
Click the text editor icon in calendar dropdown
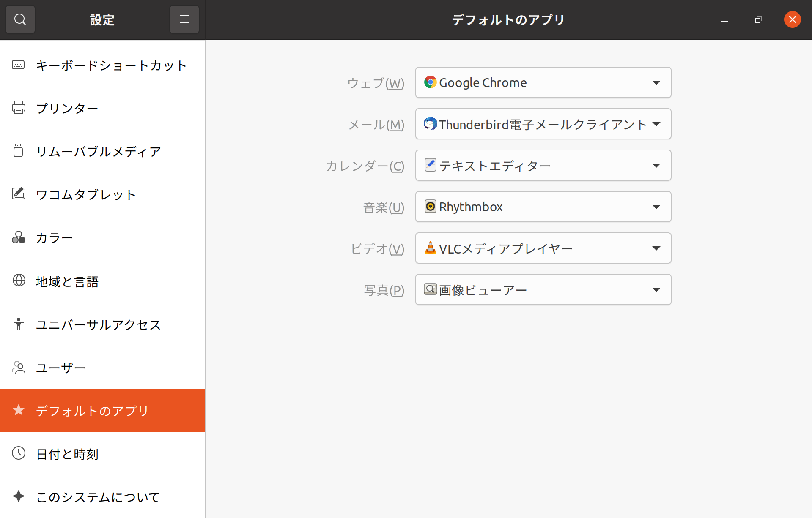coord(430,165)
